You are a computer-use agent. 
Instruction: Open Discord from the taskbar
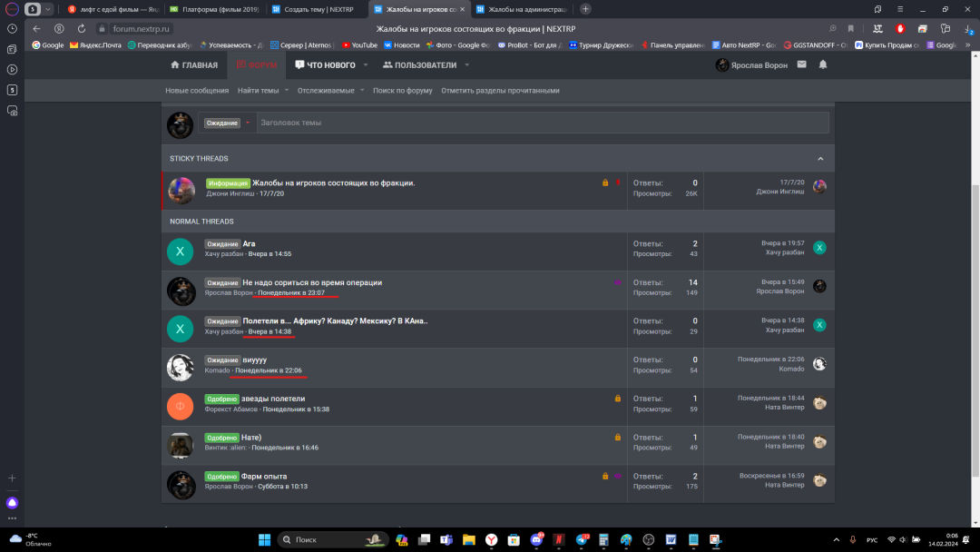tap(536, 539)
